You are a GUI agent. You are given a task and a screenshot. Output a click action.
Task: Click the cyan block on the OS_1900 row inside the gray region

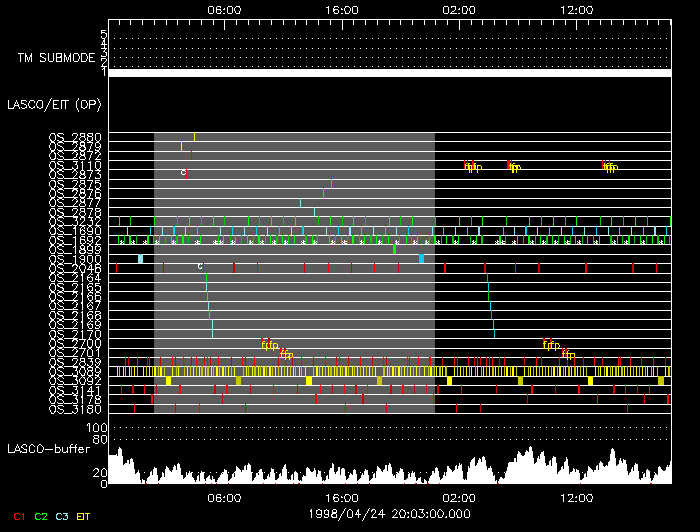tap(421, 258)
